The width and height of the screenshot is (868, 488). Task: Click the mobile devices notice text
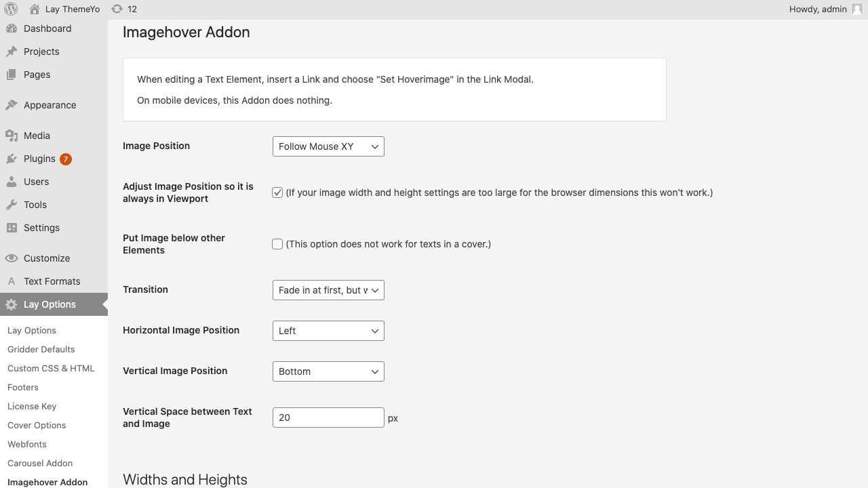[235, 100]
